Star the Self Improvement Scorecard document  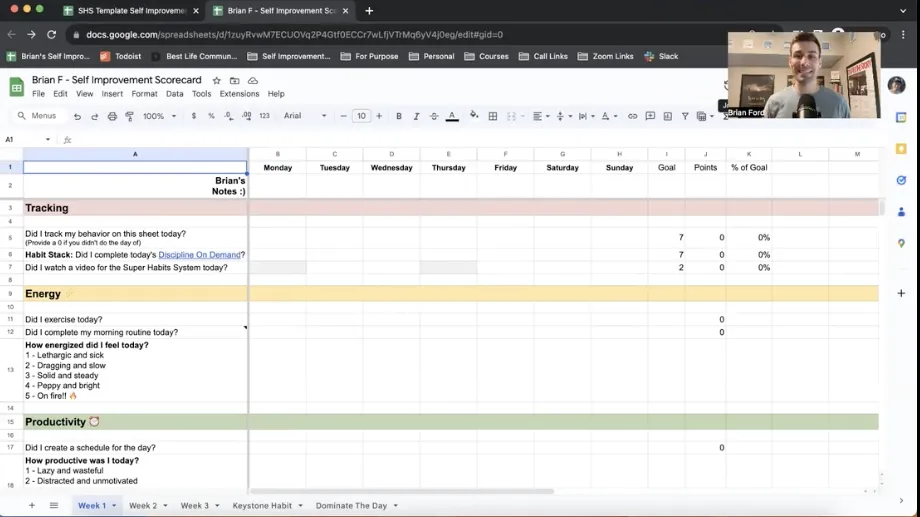[216, 80]
